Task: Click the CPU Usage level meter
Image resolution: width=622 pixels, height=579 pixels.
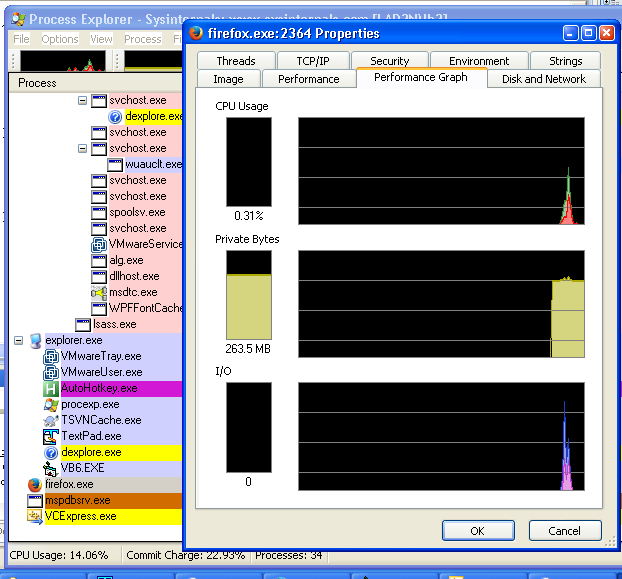Action: tap(249, 162)
